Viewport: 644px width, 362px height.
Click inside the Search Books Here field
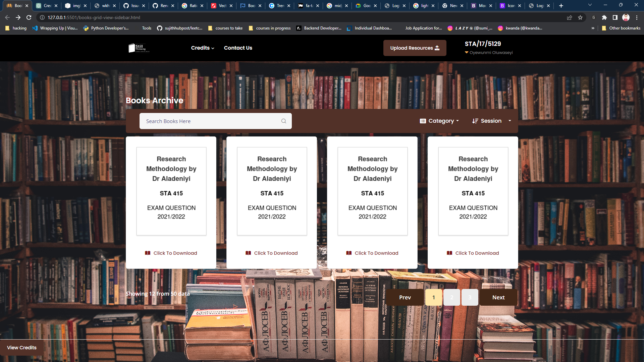coord(208,121)
